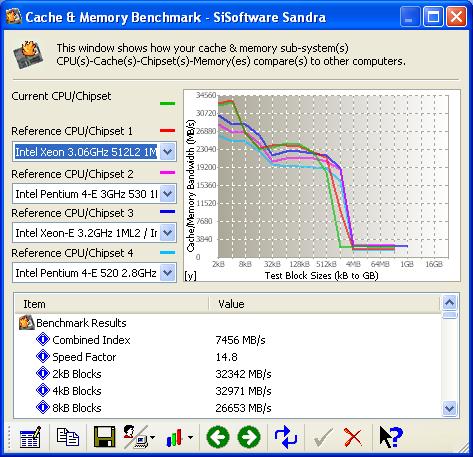
Task: Select the 4kB Blocks result row
Action: tap(228, 391)
